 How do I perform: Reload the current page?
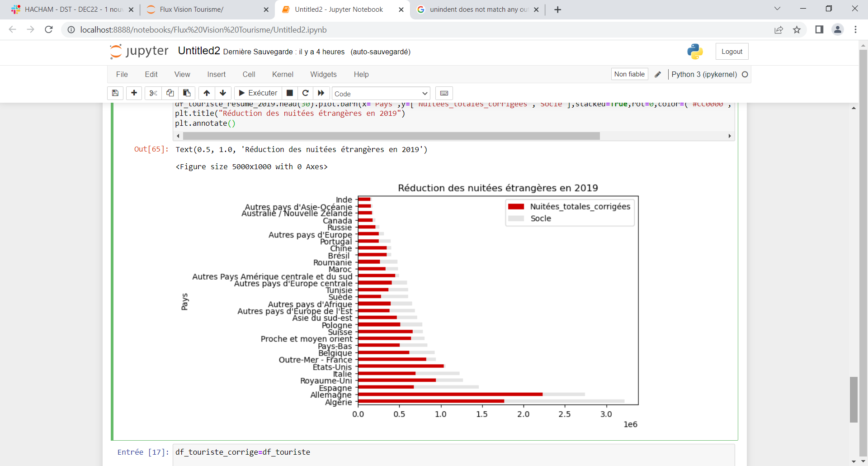point(49,29)
